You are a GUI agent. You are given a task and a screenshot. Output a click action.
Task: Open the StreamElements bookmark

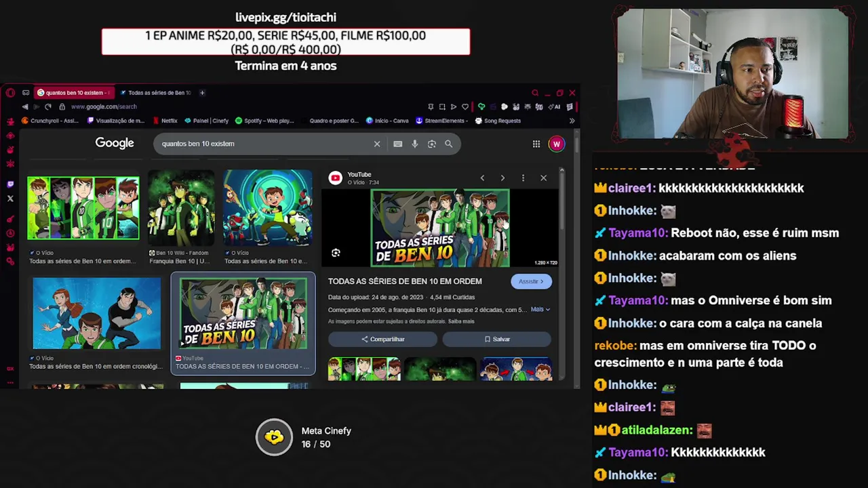(441, 121)
